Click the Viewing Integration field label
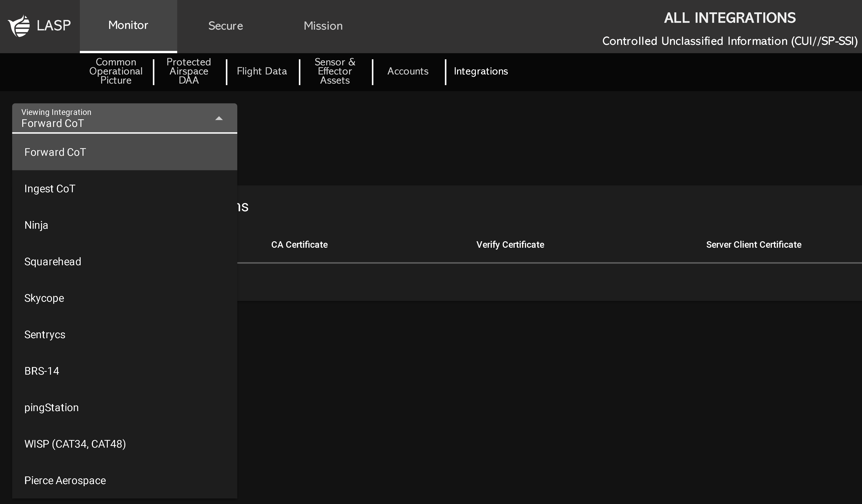This screenshot has width=862, height=504. [56, 112]
